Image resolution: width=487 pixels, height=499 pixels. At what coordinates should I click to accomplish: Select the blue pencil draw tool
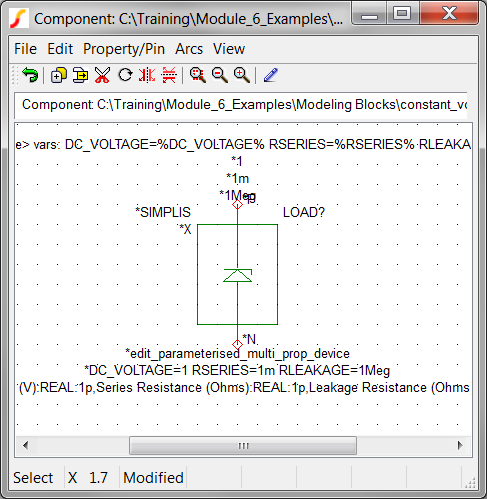(x=271, y=75)
